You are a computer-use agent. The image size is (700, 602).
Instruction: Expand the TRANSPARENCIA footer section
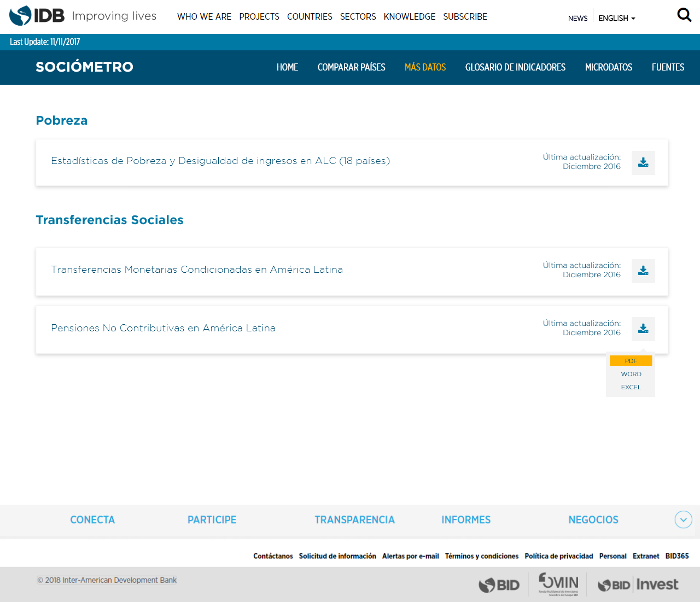[x=354, y=519]
